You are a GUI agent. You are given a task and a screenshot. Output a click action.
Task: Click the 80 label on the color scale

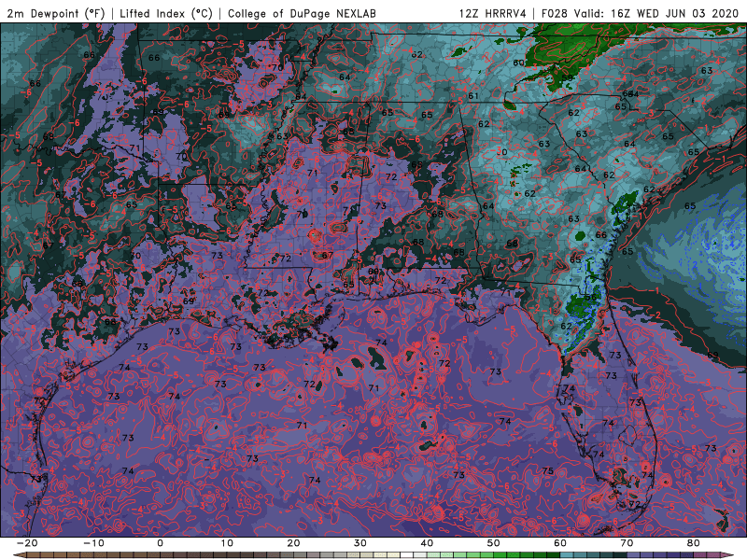694,543
